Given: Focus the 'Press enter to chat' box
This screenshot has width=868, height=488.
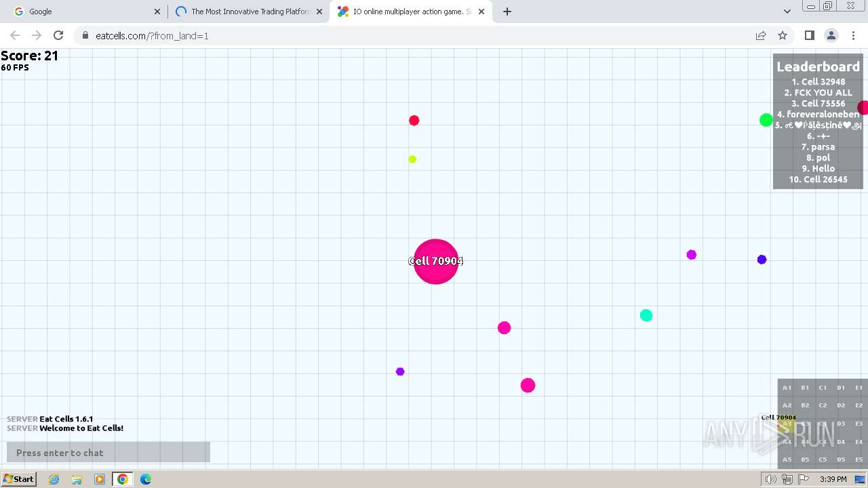Looking at the screenshot, I should point(108,453).
